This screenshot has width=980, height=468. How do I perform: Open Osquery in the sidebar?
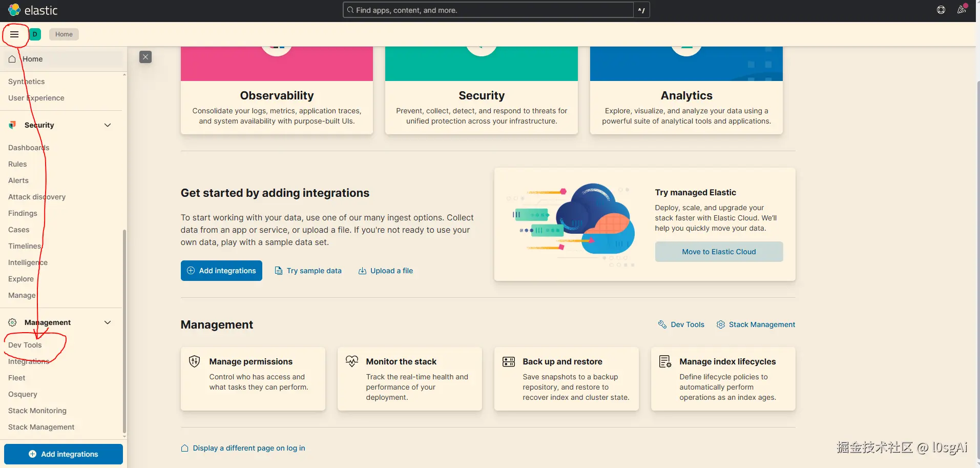[23, 394]
